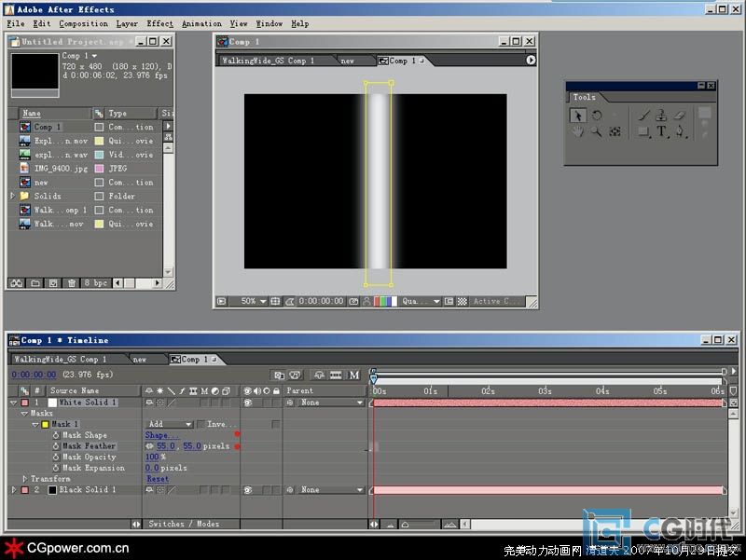Click the trash delete icon in Project window
The width and height of the screenshot is (746, 560).
click(x=72, y=283)
